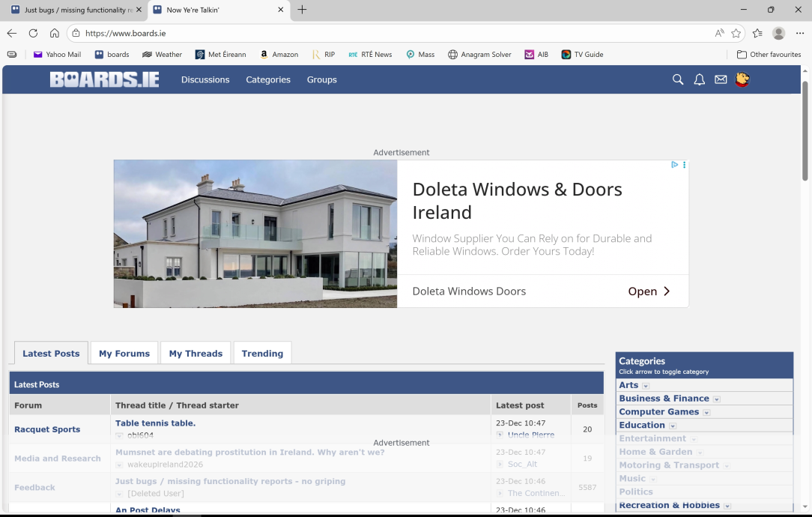Viewport: 812px width, 517px height.
Task: Switch to the My Threads tab
Action: click(196, 354)
